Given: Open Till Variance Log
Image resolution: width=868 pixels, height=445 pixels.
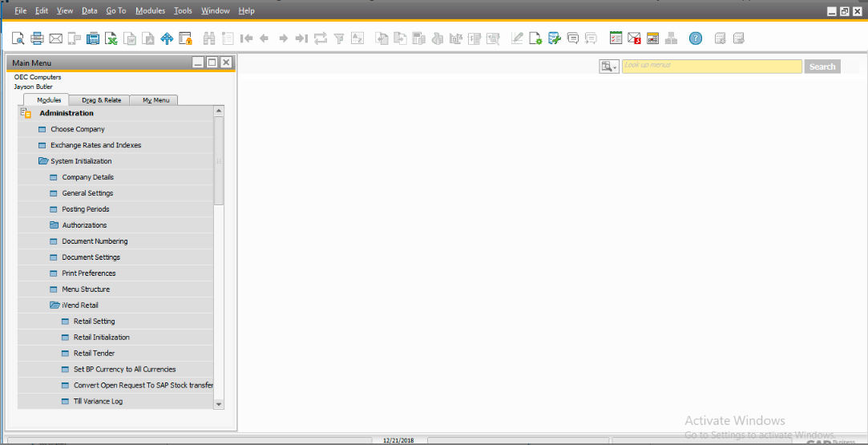Looking at the screenshot, I should click(x=98, y=401).
